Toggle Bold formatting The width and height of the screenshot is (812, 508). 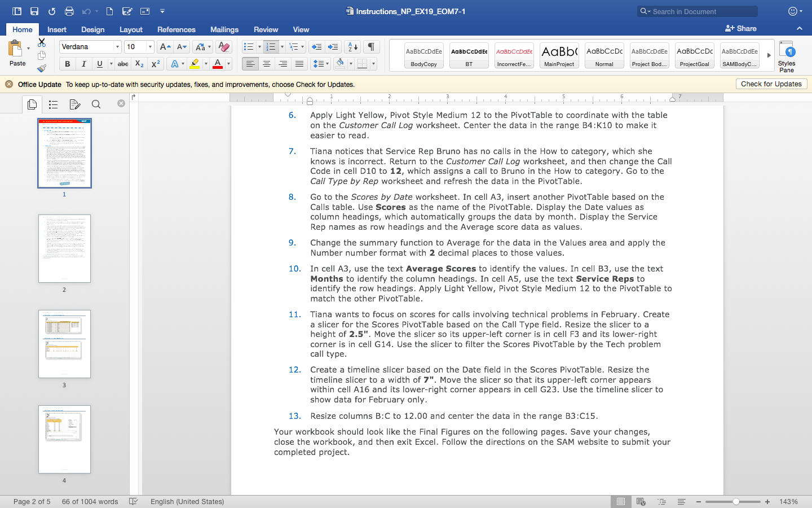[67, 64]
